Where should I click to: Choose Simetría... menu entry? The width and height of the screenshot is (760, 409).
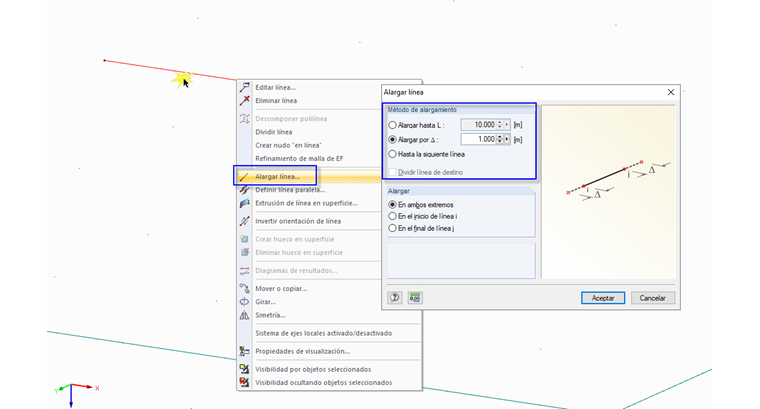click(x=270, y=315)
